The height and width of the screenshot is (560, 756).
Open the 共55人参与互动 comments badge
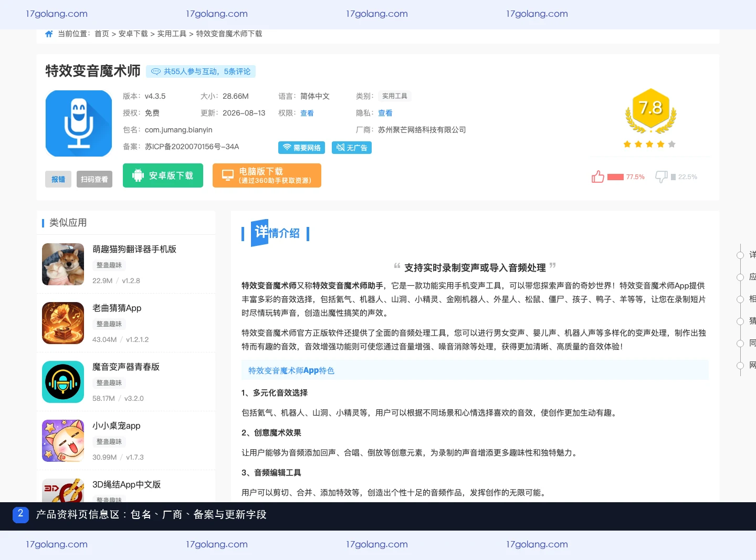coord(201,71)
